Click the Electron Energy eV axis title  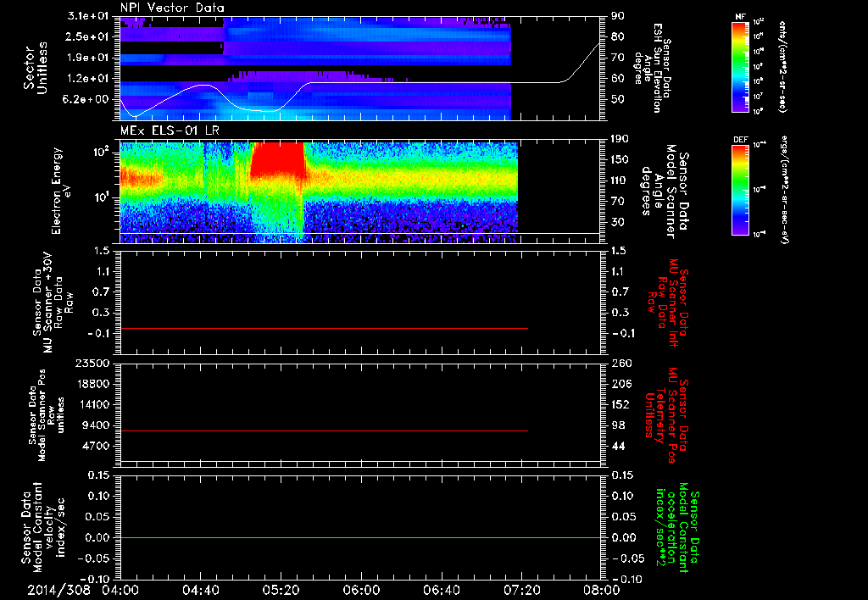click(x=61, y=191)
